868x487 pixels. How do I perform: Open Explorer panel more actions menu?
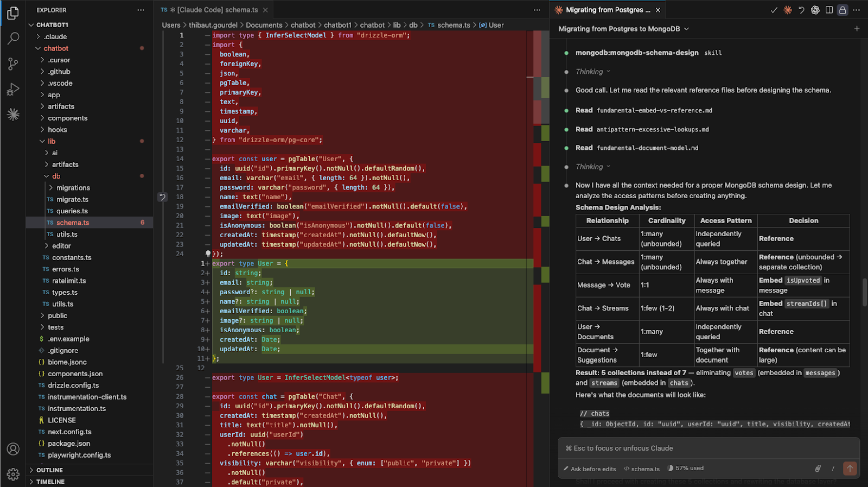pyautogui.click(x=141, y=10)
